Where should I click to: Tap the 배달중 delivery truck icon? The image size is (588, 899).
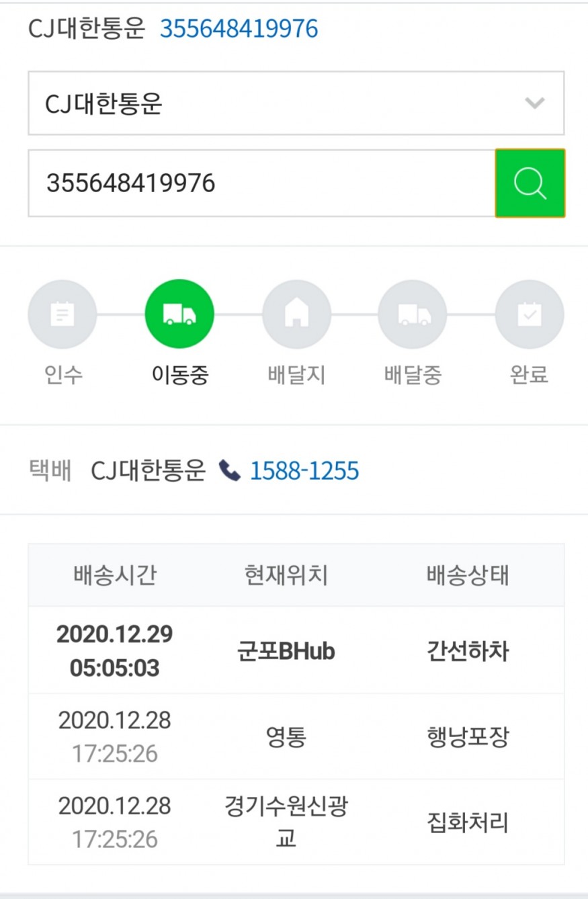(413, 314)
